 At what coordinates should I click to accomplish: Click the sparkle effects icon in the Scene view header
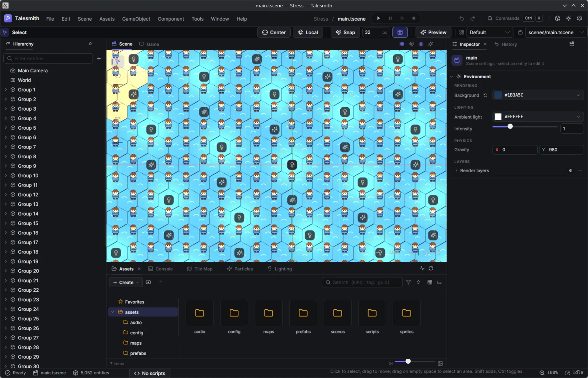click(431, 44)
